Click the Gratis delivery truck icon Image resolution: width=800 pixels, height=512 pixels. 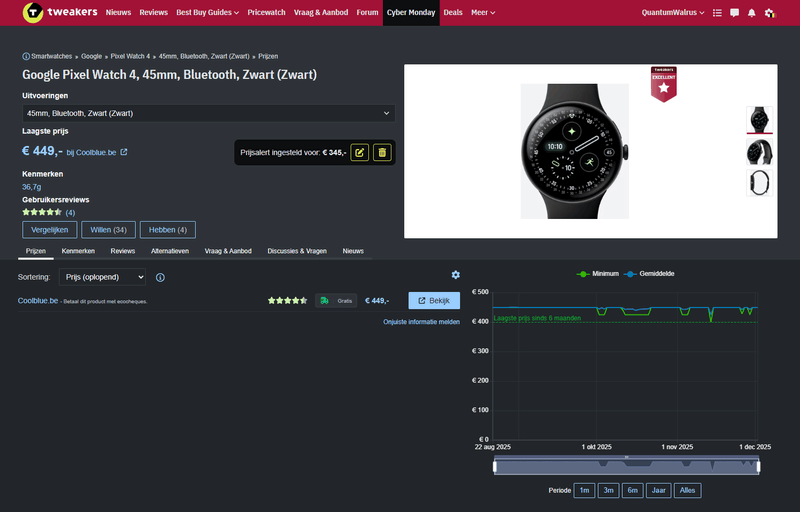[x=324, y=301]
